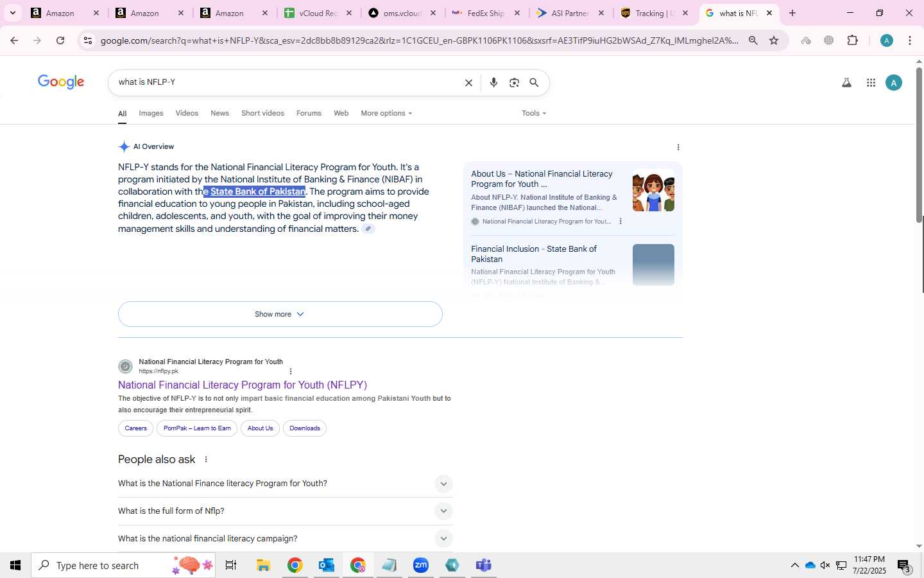Switch to Tracking UPS browser tab

pos(654,13)
